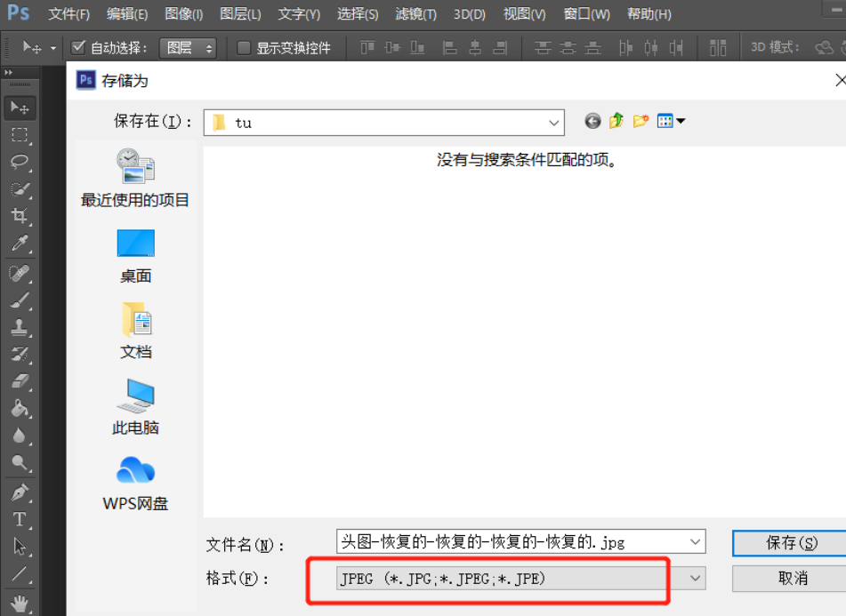Select the Hand tool
This screenshot has height=616, width=846.
coord(20,603)
